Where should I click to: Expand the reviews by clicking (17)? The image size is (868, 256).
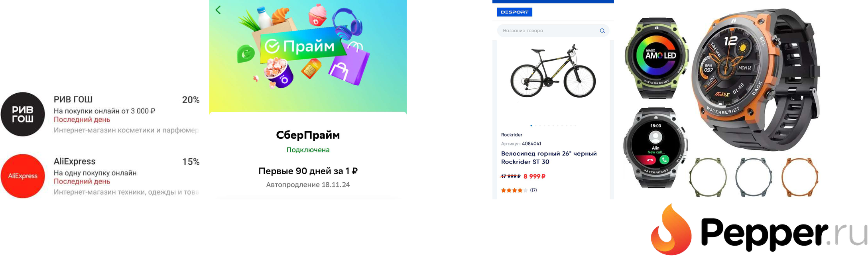[533, 190]
